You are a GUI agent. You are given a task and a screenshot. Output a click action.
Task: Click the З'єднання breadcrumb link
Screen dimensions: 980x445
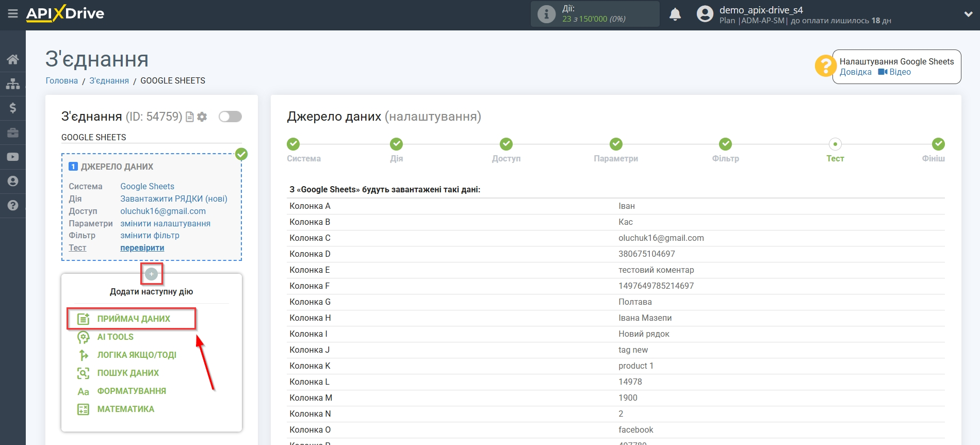click(x=109, y=80)
